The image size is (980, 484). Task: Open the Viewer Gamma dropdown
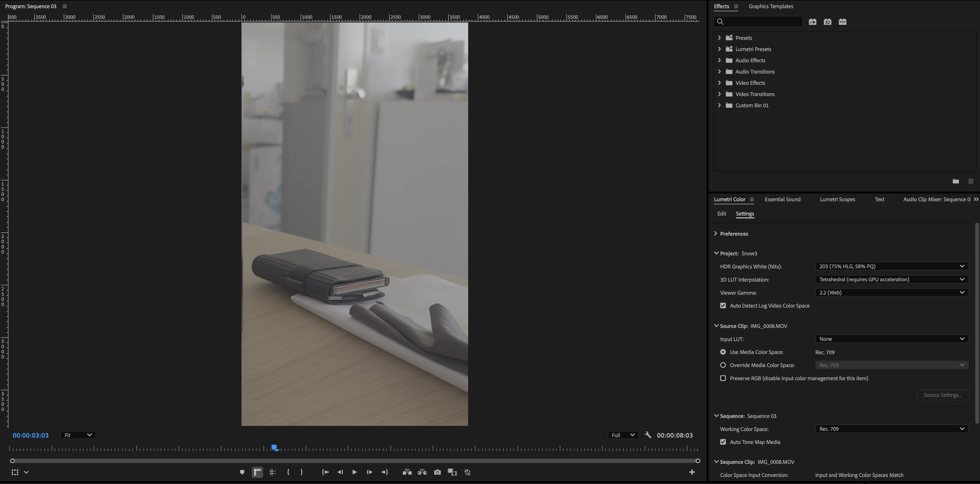(891, 292)
